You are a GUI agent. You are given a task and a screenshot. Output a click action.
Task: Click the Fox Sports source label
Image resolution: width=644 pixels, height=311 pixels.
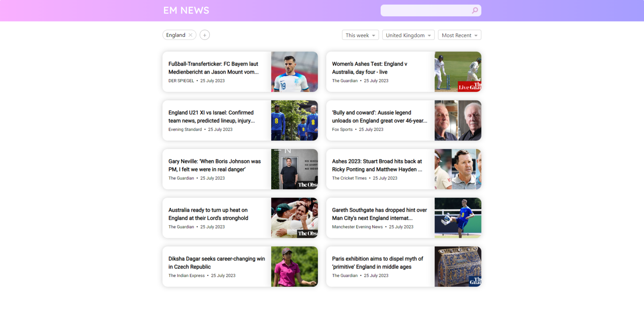pyautogui.click(x=342, y=129)
